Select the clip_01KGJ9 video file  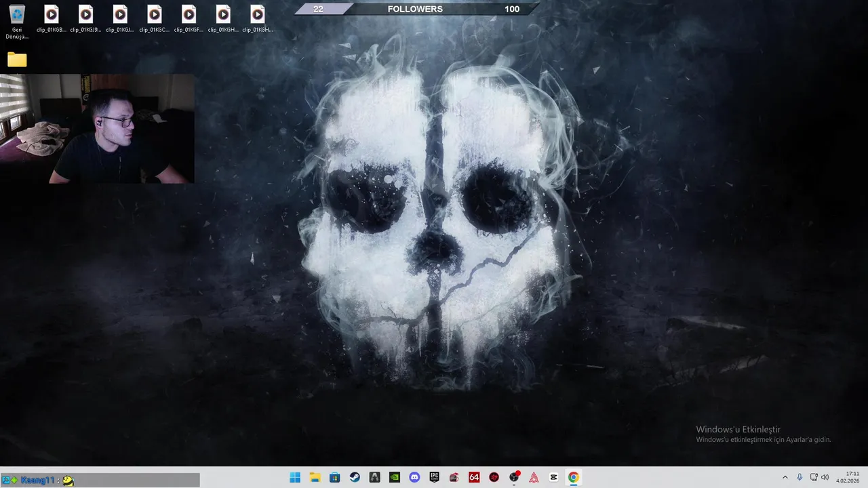coord(85,19)
